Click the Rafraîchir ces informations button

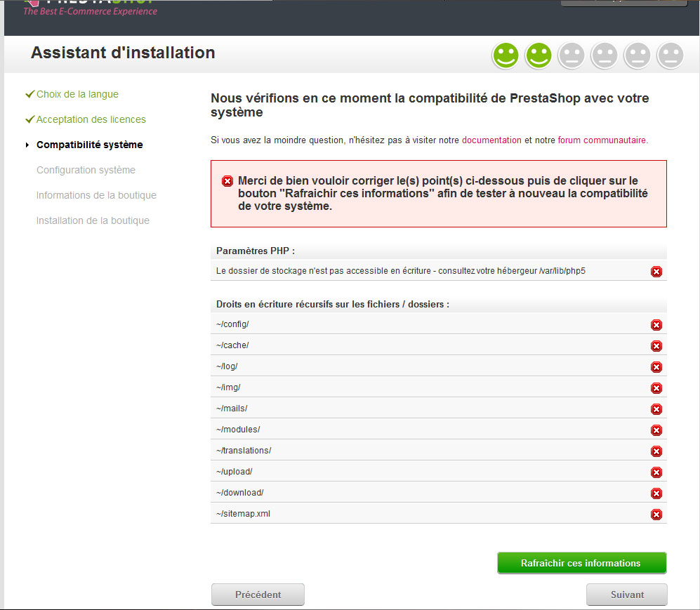click(582, 563)
